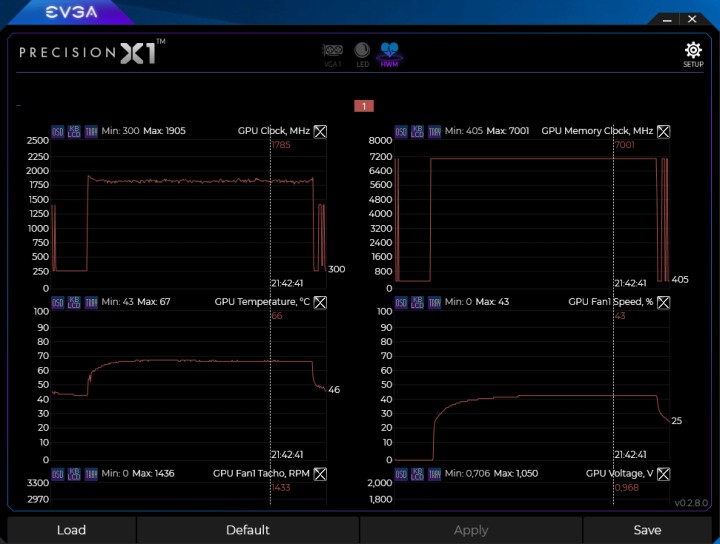Viewport: 720px width, 544px height.
Task: Click the GPU Fan1 Speed graph area
Action: point(532,386)
